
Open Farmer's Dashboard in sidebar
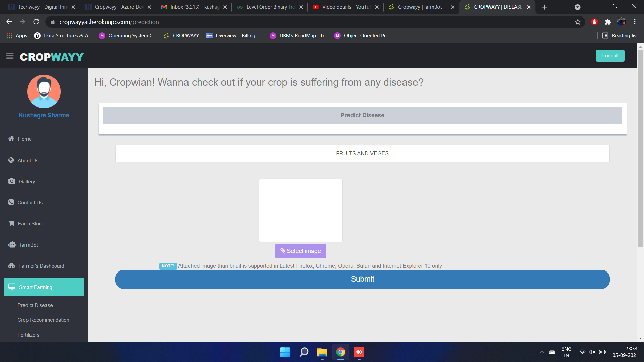(41, 266)
